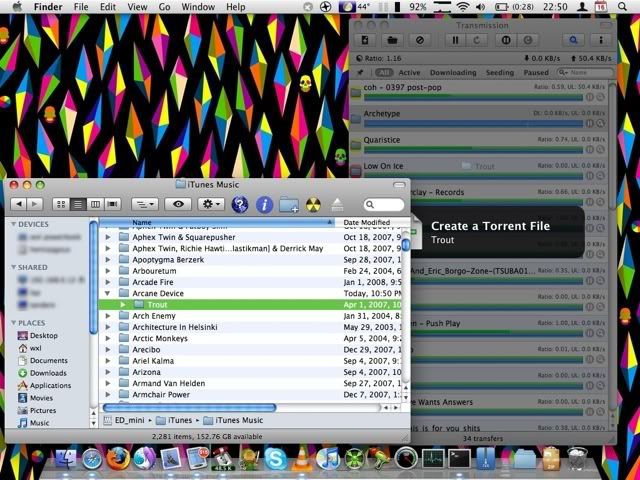
Task: Click the globe question mark toolbar icon
Action: pos(240,204)
